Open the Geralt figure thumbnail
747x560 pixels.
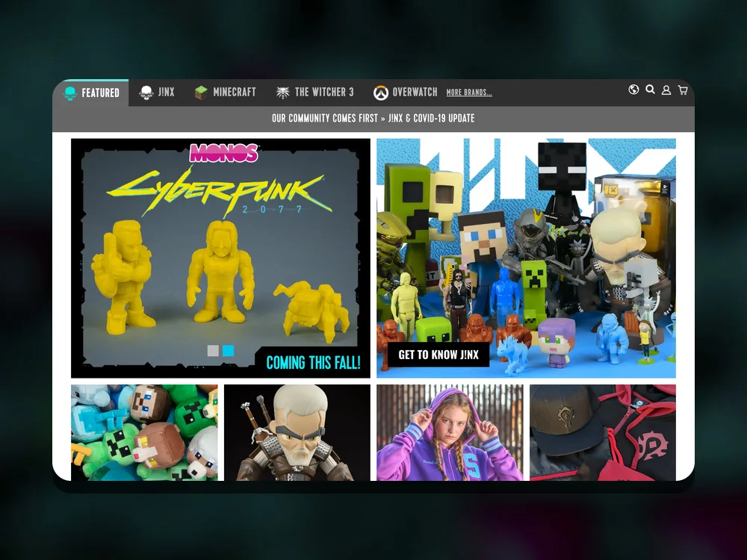point(297,432)
